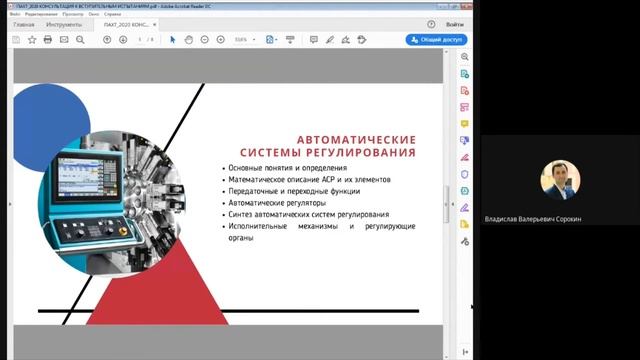Bookmark the file with the star icon
The height and width of the screenshot is (360, 640).
[x=32, y=40]
